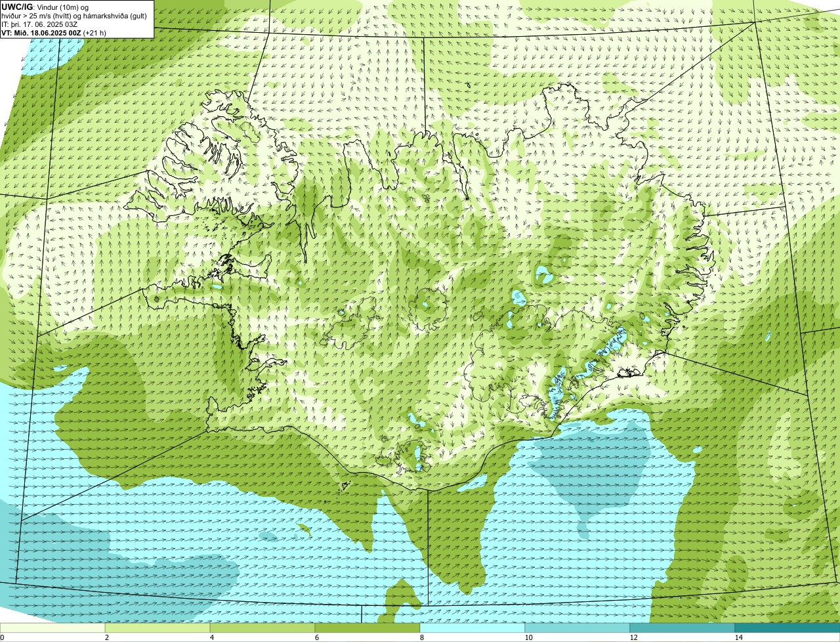Click the legend scale label "6"
This screenshot has width=840, height=642.
pyautogui.click(x=316, y=637)
